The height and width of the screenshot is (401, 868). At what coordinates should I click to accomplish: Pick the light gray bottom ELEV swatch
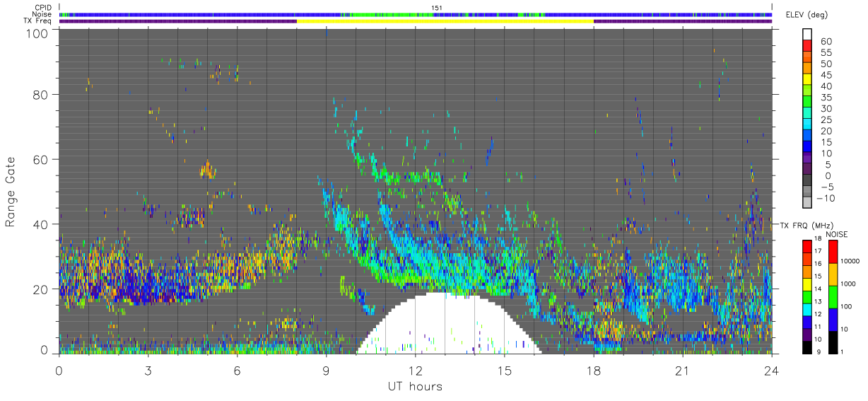coord(807,202)
